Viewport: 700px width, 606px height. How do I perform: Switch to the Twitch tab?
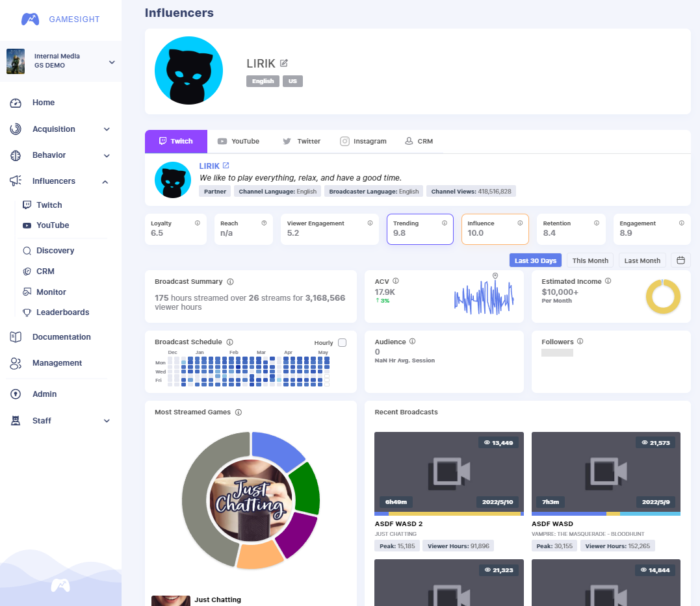click(176, 141)
